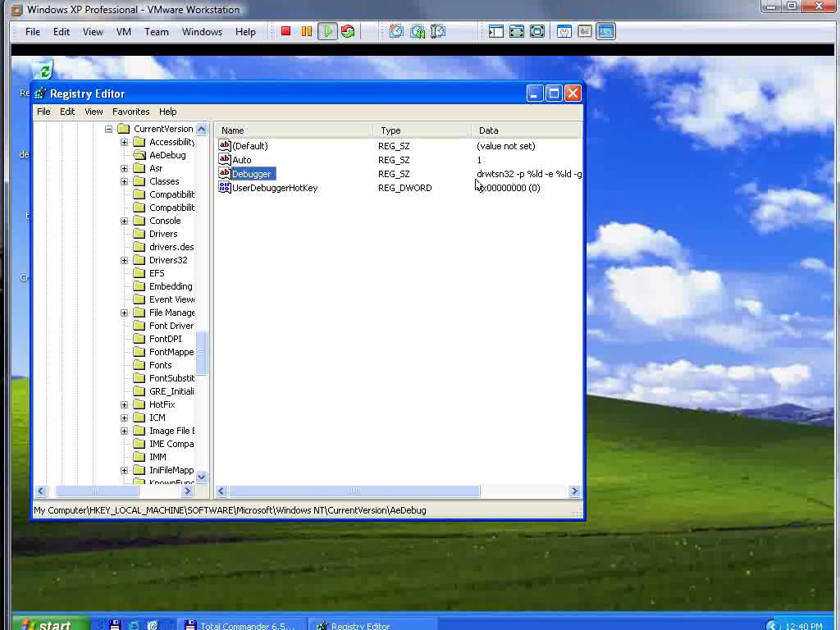Expand the Accessibility key
The width and height of the screenshot is (840, 630).
[125, 142]
